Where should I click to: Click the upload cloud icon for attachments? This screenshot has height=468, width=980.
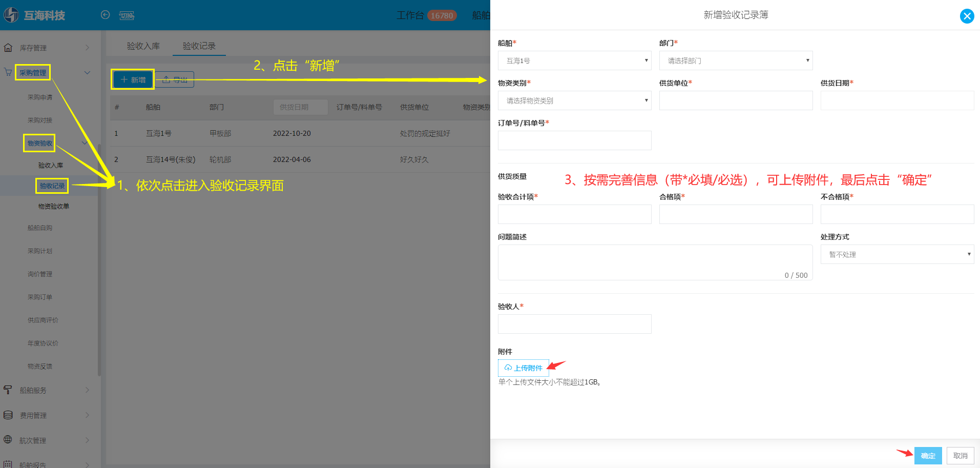tap(508, 368)
